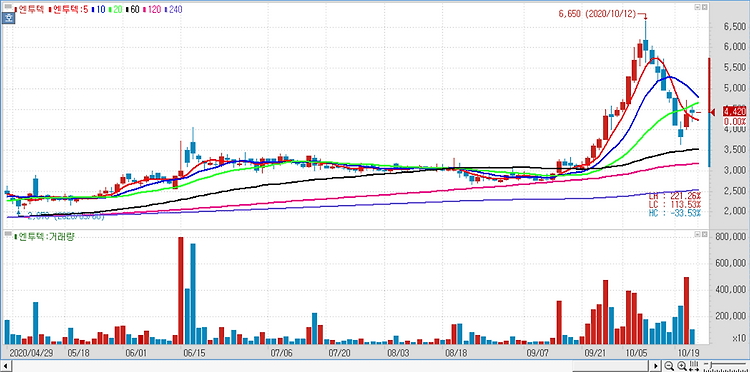Click the 09/21 date axis label

point(594,353)
